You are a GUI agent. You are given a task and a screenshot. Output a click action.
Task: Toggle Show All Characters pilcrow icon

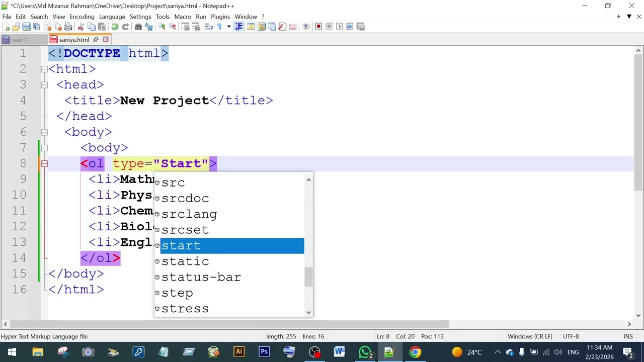click(219, 27)
